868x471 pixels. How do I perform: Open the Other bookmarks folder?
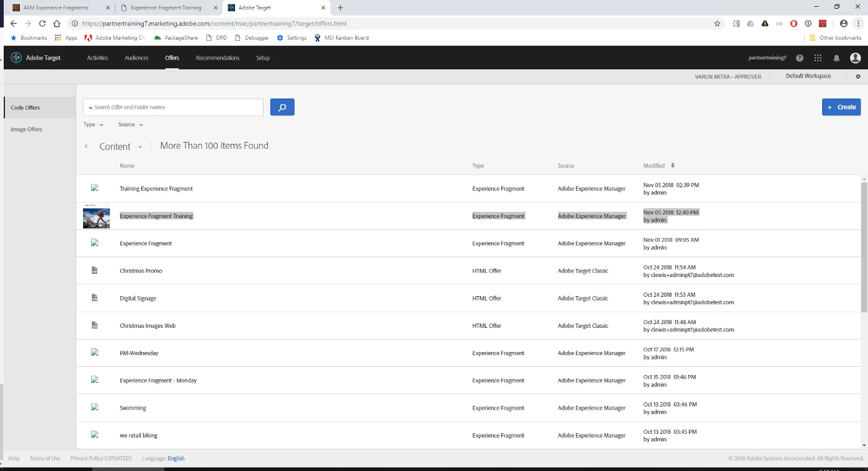(835, 38)
